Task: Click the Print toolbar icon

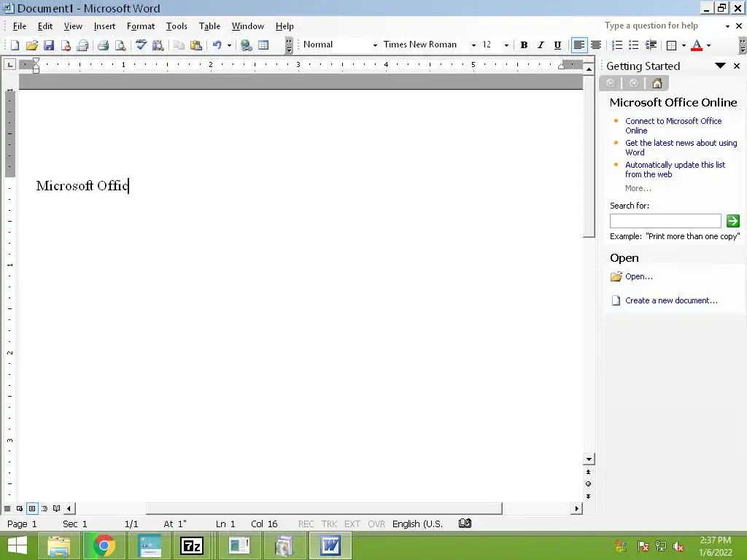Action: 103,45
